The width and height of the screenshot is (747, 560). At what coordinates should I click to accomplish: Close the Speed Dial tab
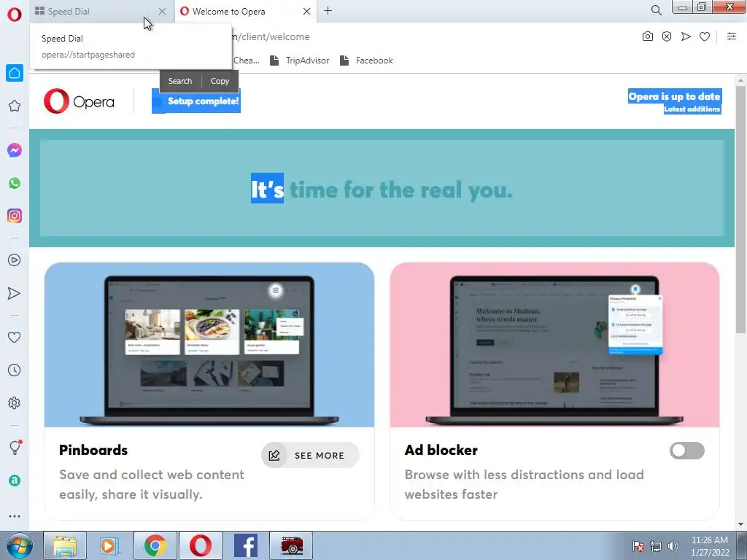162,11
